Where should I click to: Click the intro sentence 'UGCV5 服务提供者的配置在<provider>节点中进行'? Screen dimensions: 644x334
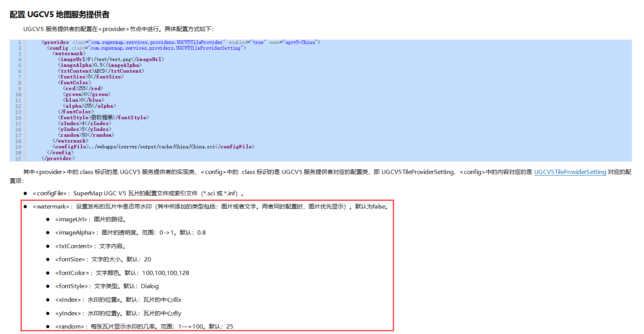pos(92,29)
